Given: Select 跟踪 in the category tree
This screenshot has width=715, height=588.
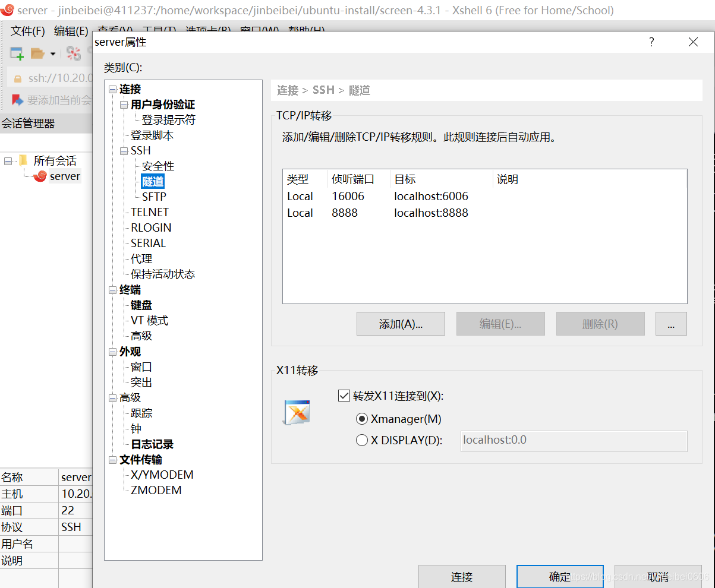Looking at the screenshot, I should tap(141, 413).
